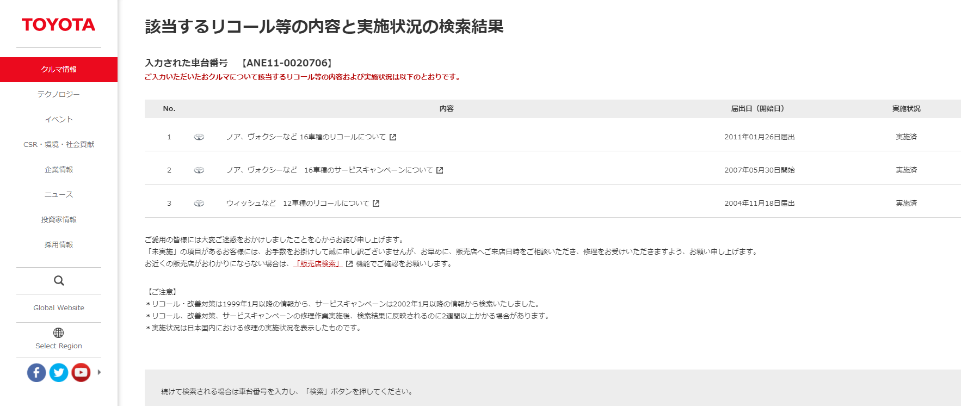Click the 2007年05月30日開始 date cell
The height and width of the screenshot is (406, 980).
tap(760, 170)
